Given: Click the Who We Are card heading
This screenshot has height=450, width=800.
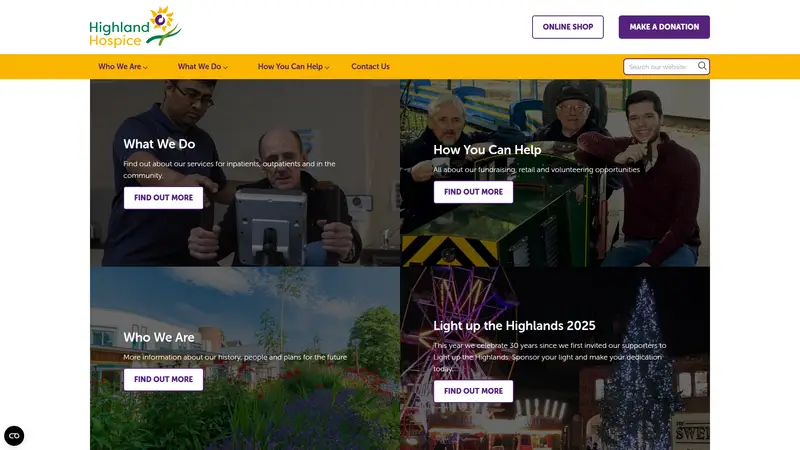Looking at the screenshot, I should (x=159, y=337).
